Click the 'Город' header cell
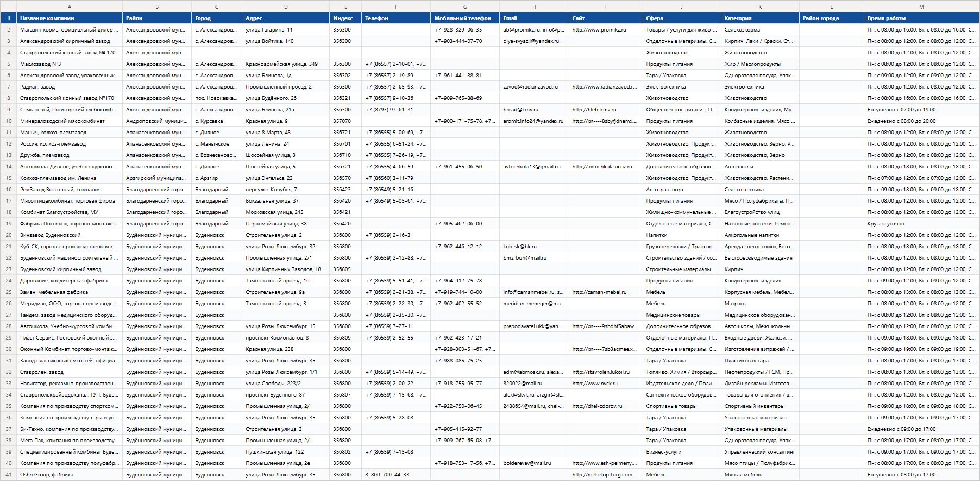The width and height of the screenshot is (980, 490). [217, 18]
